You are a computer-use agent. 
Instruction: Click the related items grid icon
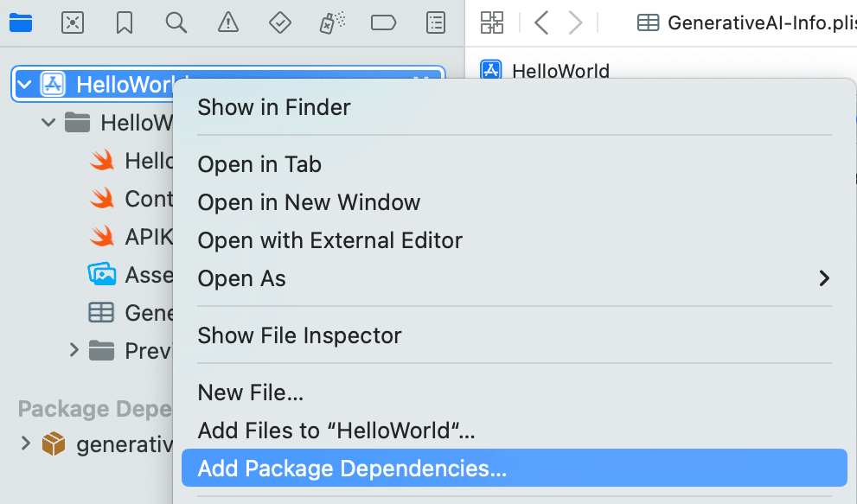(492, 23)
